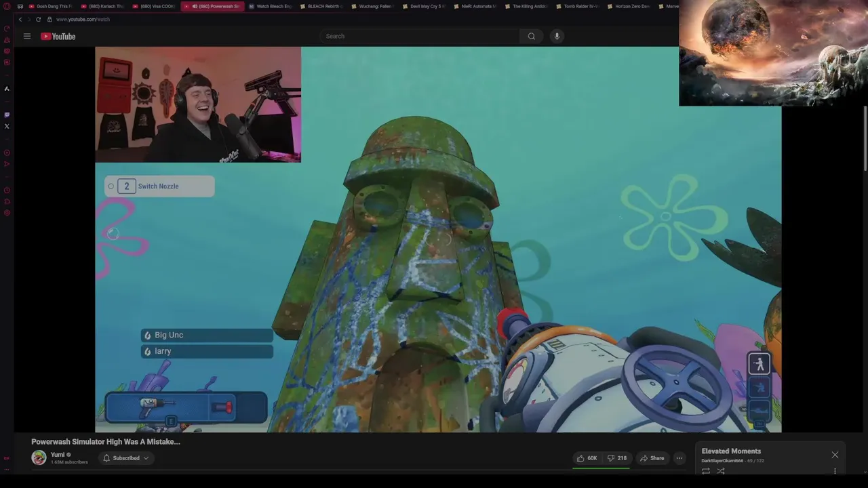Image resolution: width=868 pixels, height=488 pixels.
Task: Open the Wuchang: Fallen bookmark tab
Action: (x=372, y=6)
